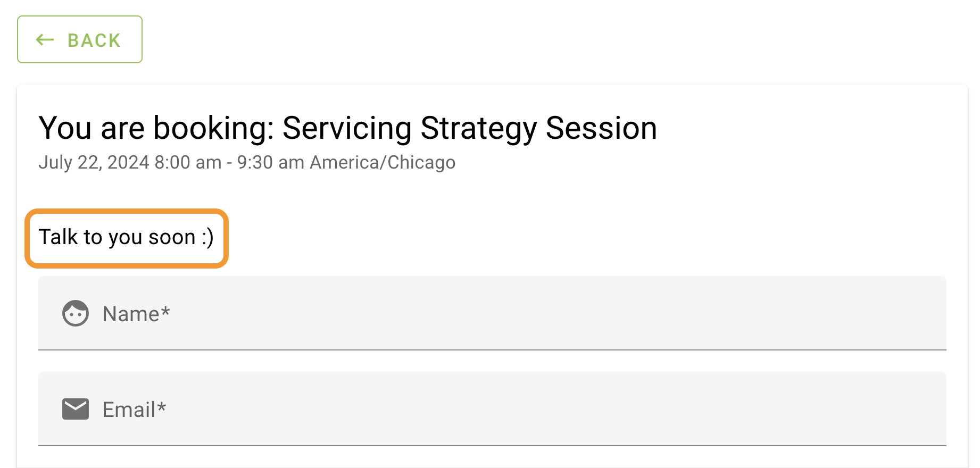Click the avatar icon on the booking form
Viewport: 980px width, 468px height.
pos(75,313)
